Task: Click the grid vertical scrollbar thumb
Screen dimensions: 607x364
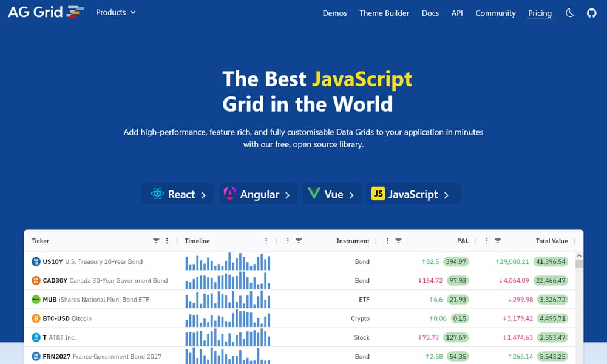Action: coord(579,263)
